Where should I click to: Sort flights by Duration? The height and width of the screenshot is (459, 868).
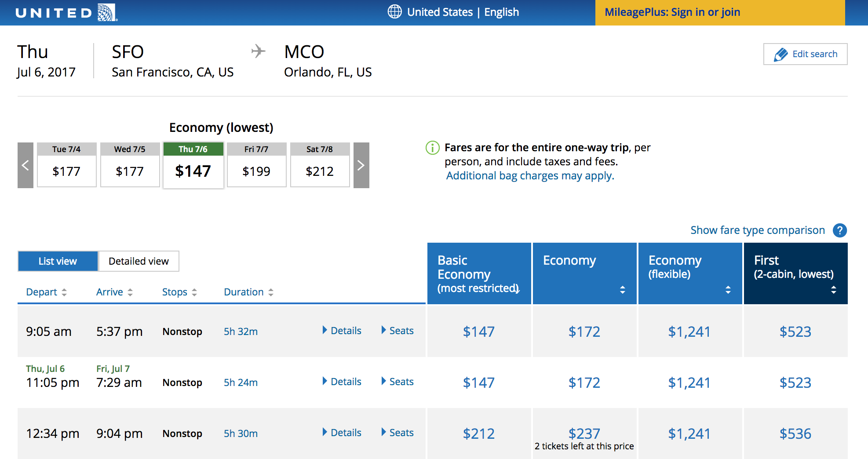pos(248,292)
